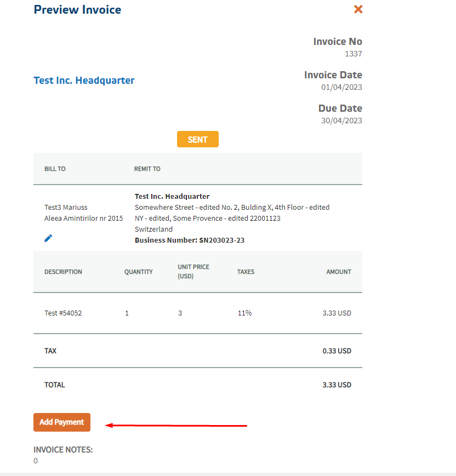This screenshot has height=476, width=456.
Task: Click the pencil edit icon under Bill To
Action: click(48, 238)
